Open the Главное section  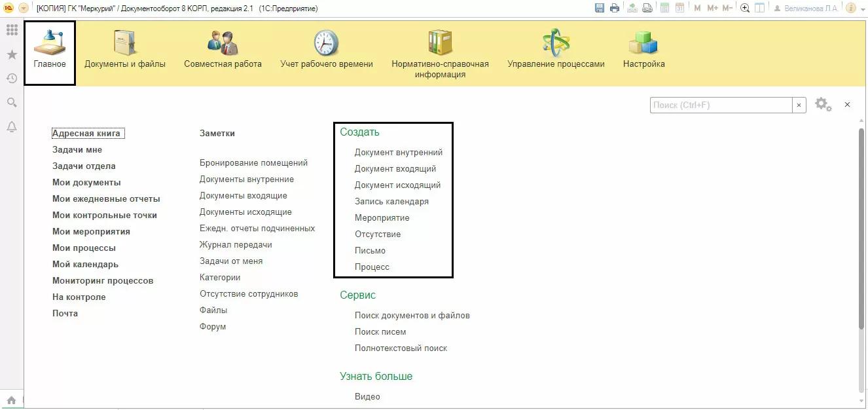50,53
